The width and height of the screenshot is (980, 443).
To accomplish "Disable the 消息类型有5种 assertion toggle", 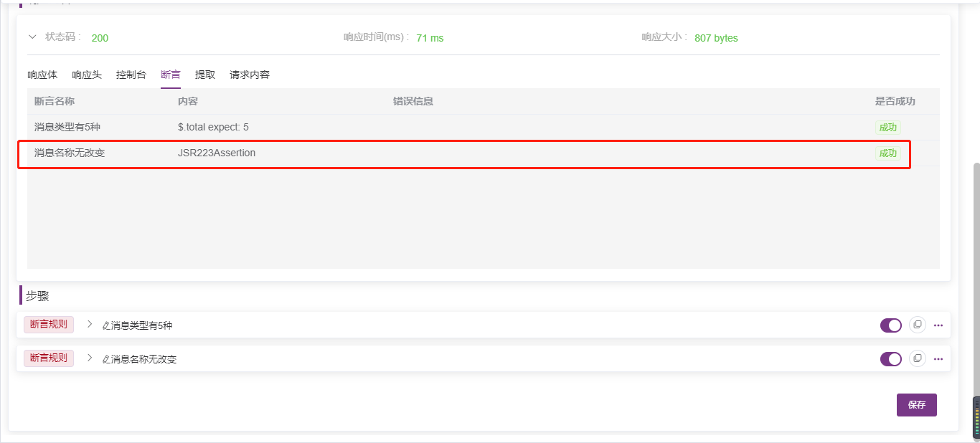I will (890, 325).
